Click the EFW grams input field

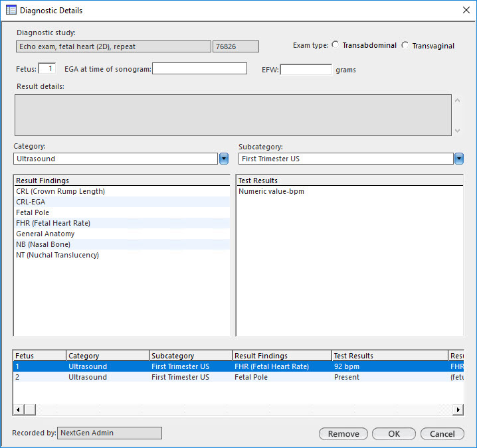point(306,70)
